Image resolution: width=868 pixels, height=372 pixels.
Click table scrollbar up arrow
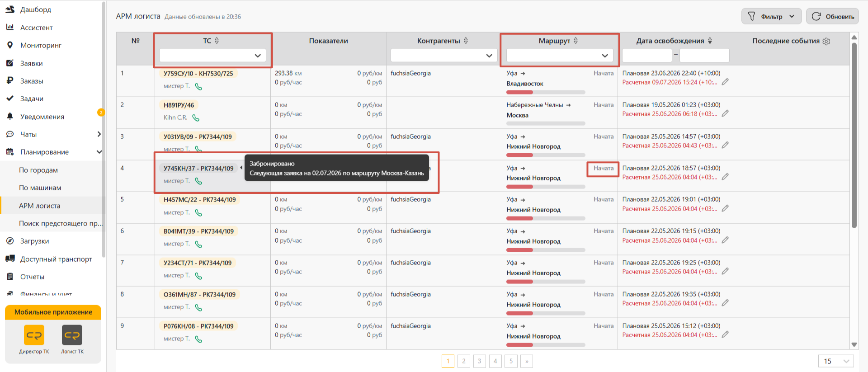point(854,37)
